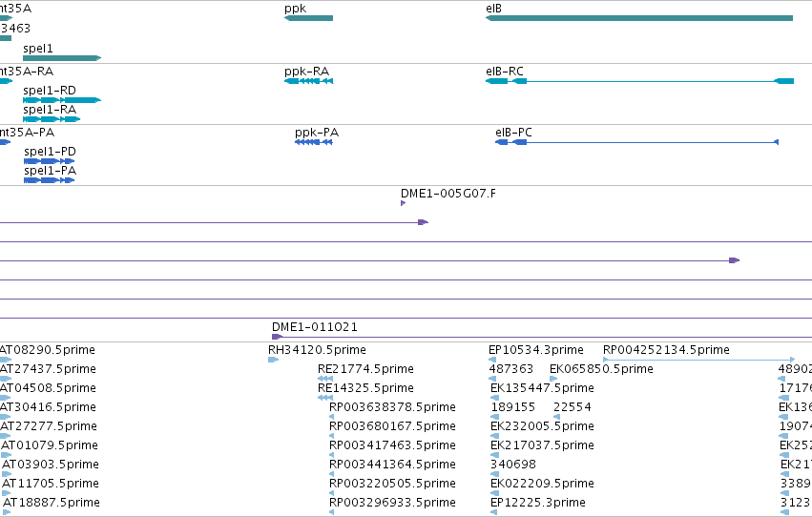The height and width of the screenshot is (517, 812).
Task: Click the RP003441364.5prime EST arrow
Action: [x=331, y=474]
